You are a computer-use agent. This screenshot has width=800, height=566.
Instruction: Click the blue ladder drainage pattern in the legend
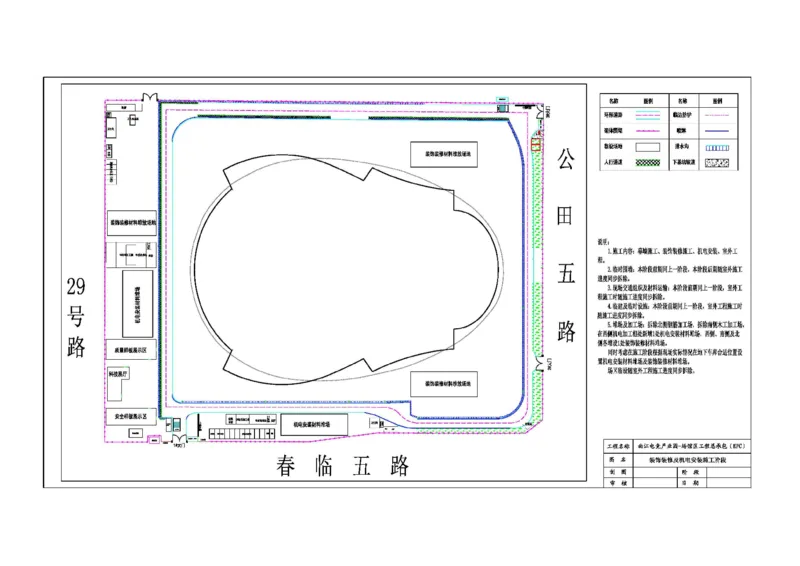pos(717,147)
